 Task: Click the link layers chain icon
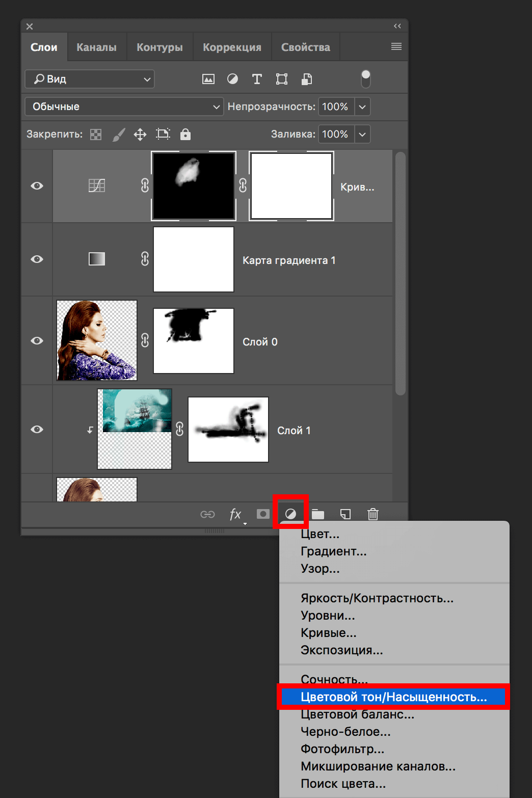(207, 514)
